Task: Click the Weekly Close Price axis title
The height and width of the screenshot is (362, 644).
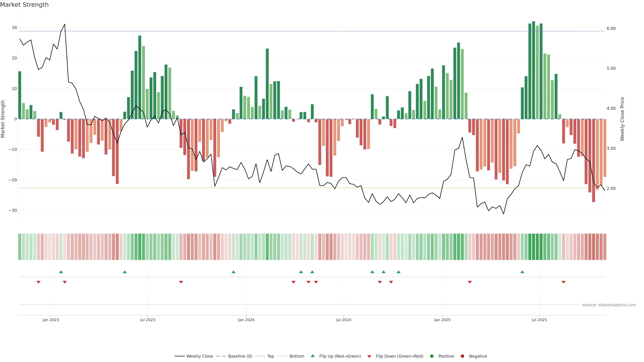Action: click(622, 119)
